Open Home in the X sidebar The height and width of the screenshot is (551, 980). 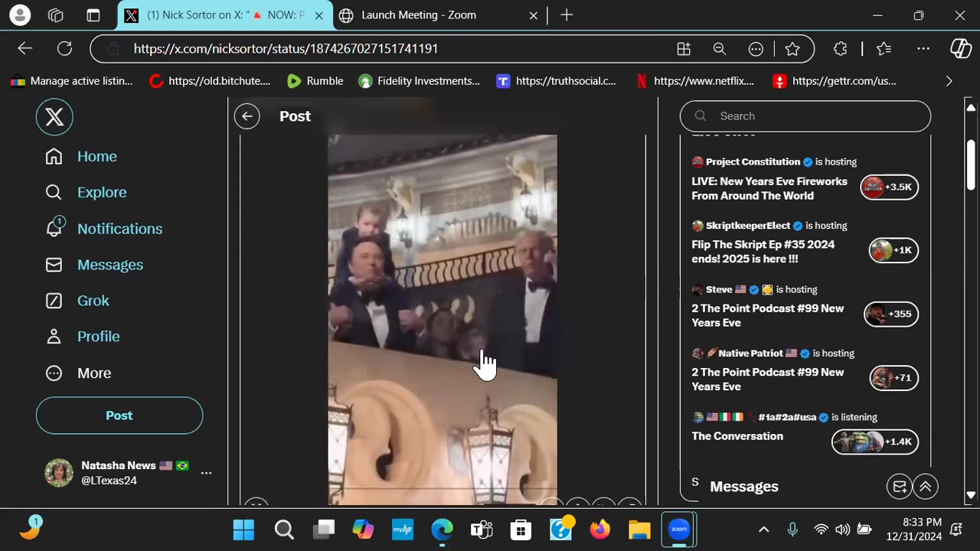(x=81, y=156)
